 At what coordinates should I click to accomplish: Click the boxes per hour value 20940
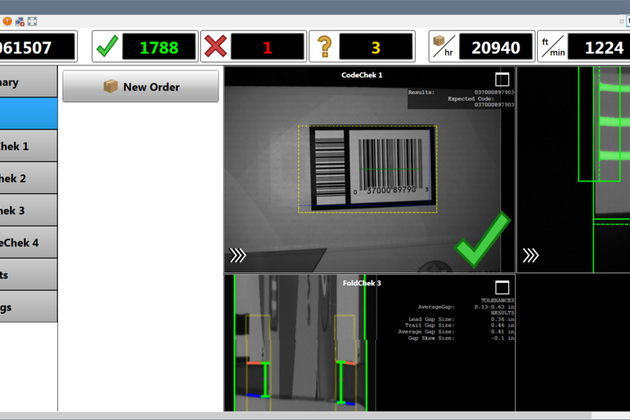pos(496,47)
